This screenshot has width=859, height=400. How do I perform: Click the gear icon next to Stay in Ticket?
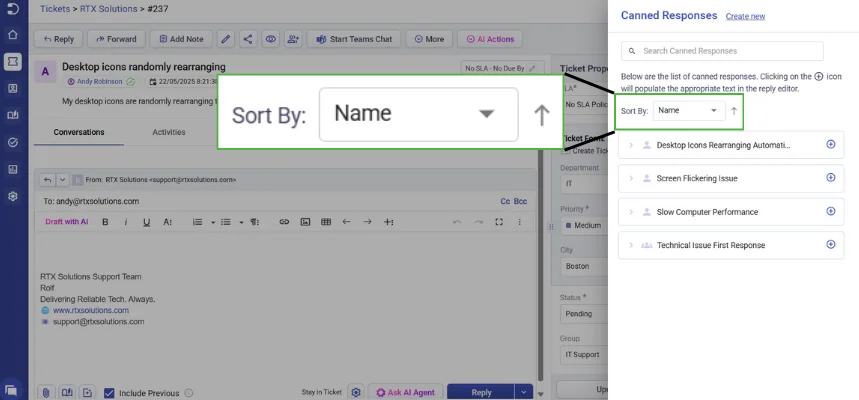pos(356,392)
